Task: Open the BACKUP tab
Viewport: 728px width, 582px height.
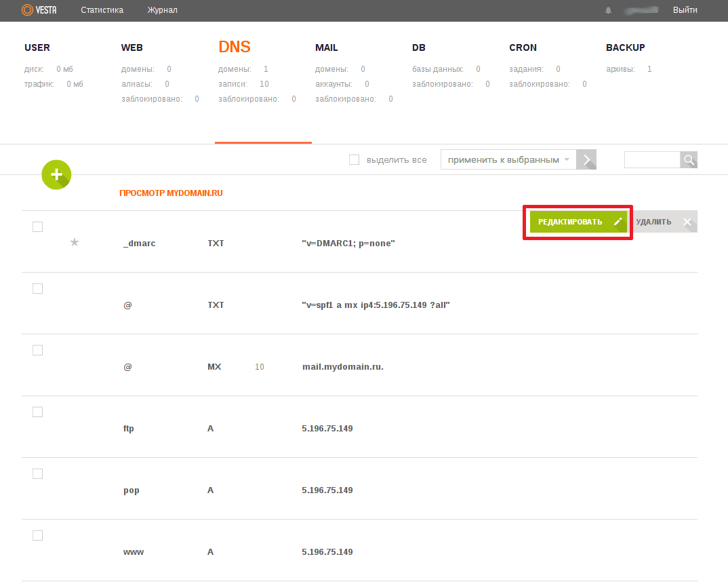Action: click(626, 48)
